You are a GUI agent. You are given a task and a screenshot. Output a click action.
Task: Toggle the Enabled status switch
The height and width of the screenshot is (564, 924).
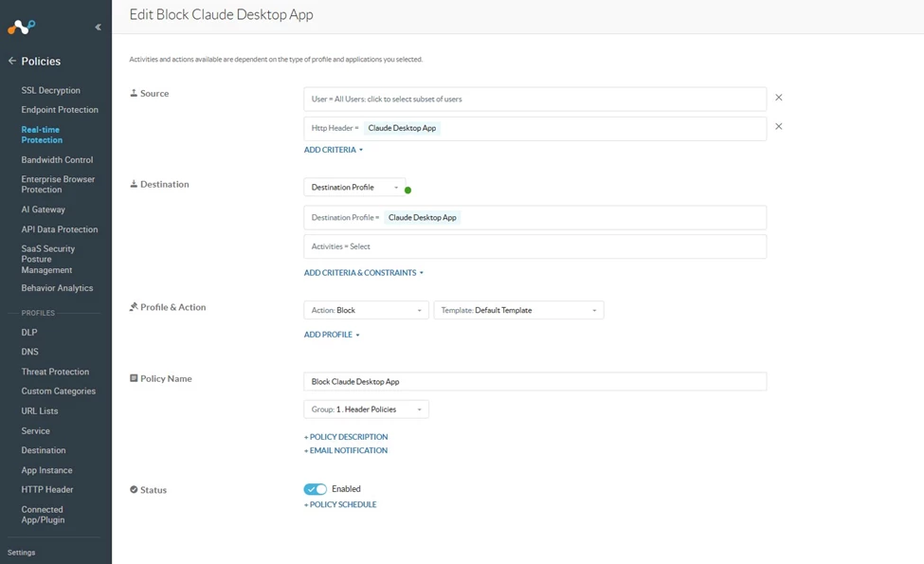[316, 489]
